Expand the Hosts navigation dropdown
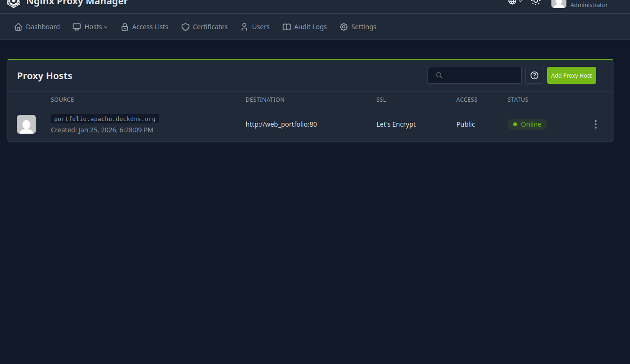Image resolution: width=630 pixels, height=364 pixels. pyautogui.click(x=90, y=27)
